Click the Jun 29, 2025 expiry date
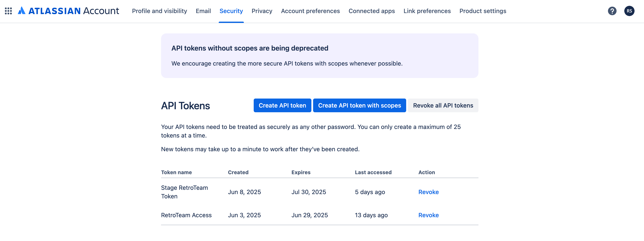This screenshot has width=644, height=241. (309, 215)
